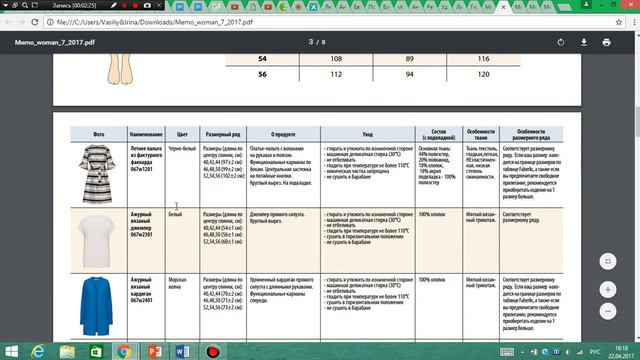Fit the PDF page to window

[608, 261]
